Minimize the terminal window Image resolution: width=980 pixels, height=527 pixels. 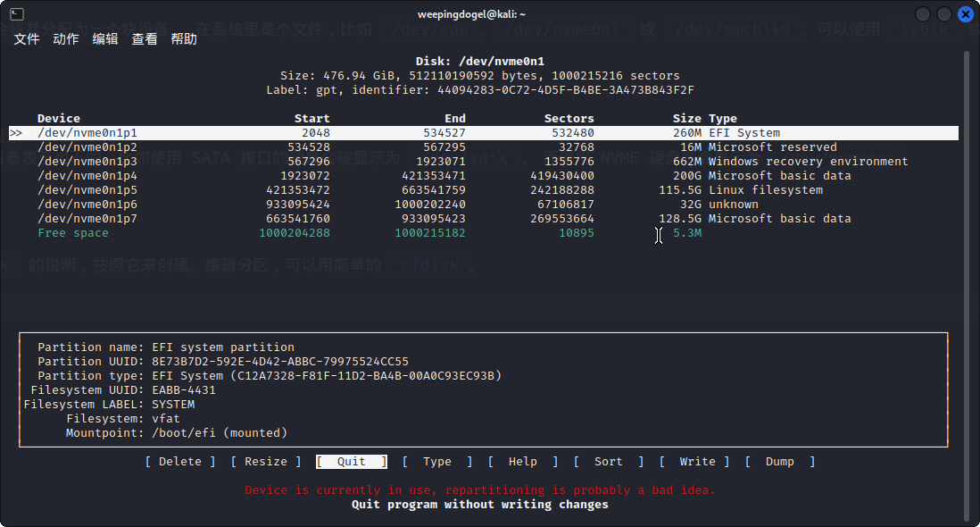click(922, 14)
